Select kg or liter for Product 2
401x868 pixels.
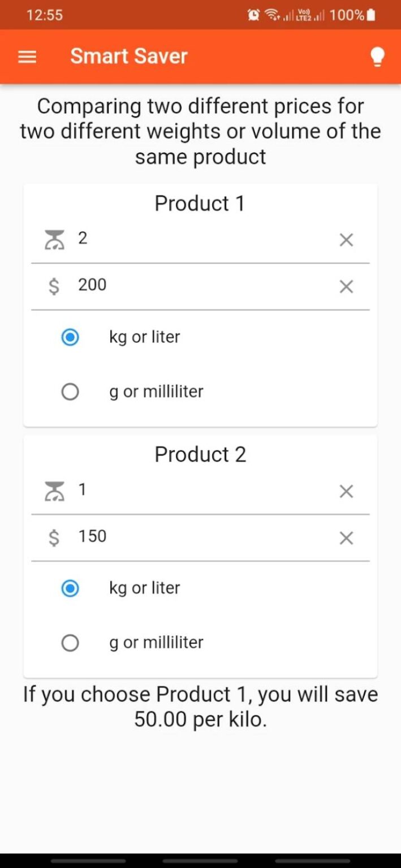[x=70, y=588]
